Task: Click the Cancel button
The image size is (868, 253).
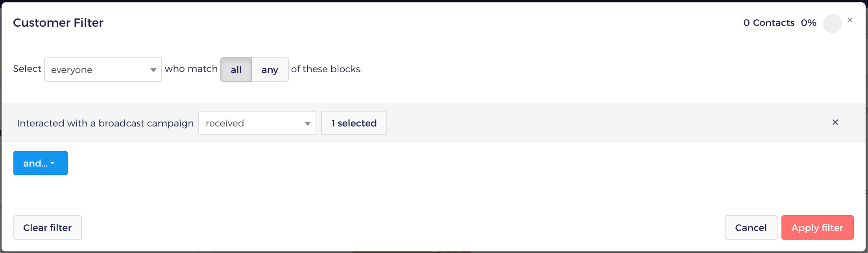Action: (x=751, y=227)
